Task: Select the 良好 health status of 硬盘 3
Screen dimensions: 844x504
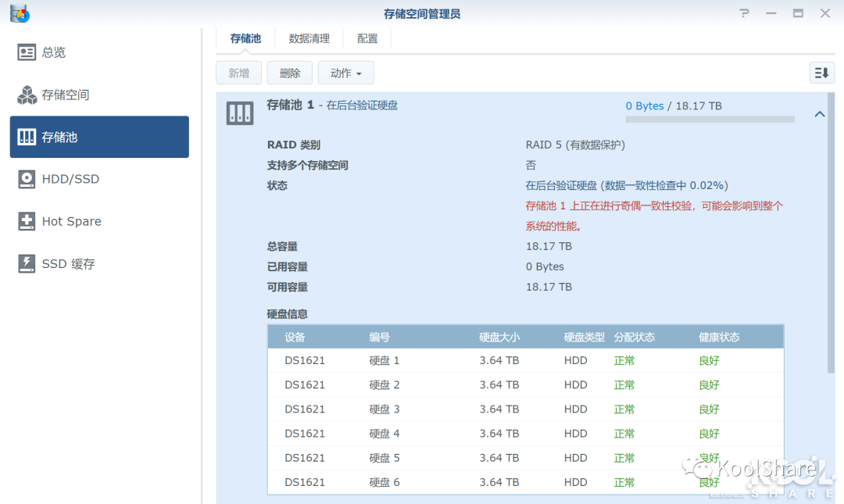Action: pyautogui.click(x=708, y=409)
